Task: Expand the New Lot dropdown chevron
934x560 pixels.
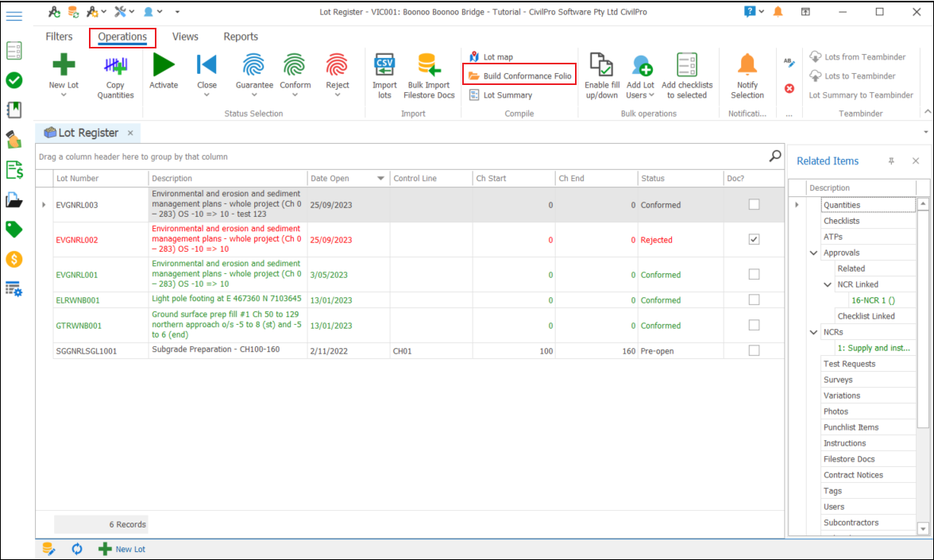Action: click(x=64, y=93)
